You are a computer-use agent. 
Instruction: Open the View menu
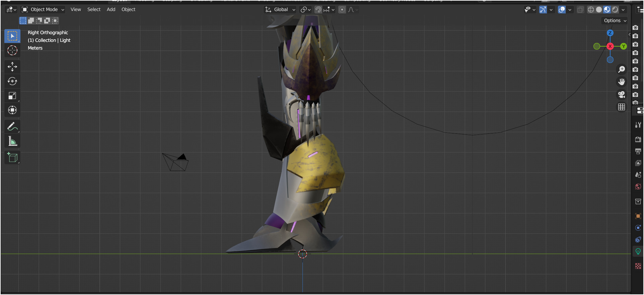[76, 10]
